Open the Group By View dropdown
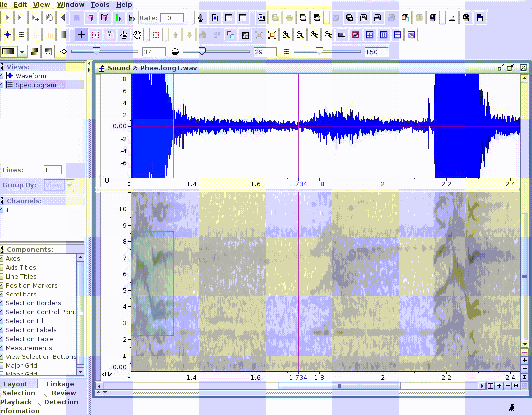Image resolution: width=532 pixels, height=415 pixels. (x=59, y=185)
